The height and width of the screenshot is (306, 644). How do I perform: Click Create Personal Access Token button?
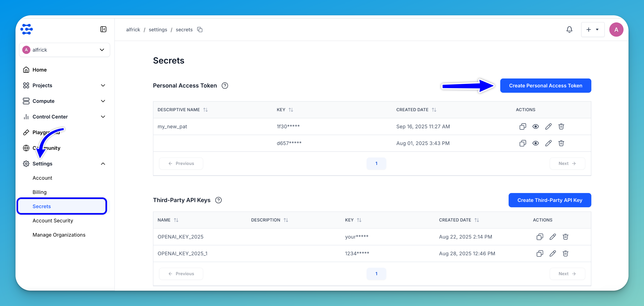(x=546, y=86)
